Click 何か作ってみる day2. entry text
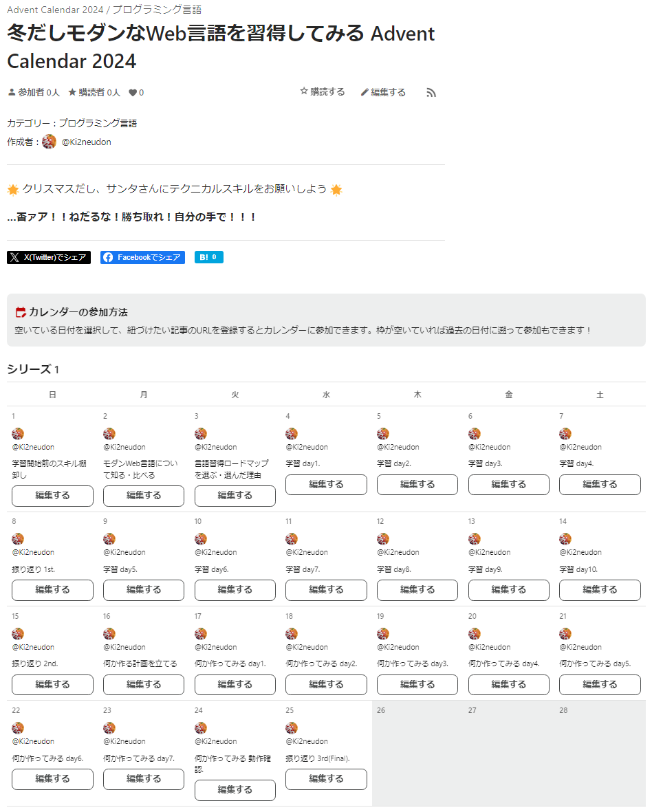The width and height of the screenshot is (652, 812). click(322, 663)
